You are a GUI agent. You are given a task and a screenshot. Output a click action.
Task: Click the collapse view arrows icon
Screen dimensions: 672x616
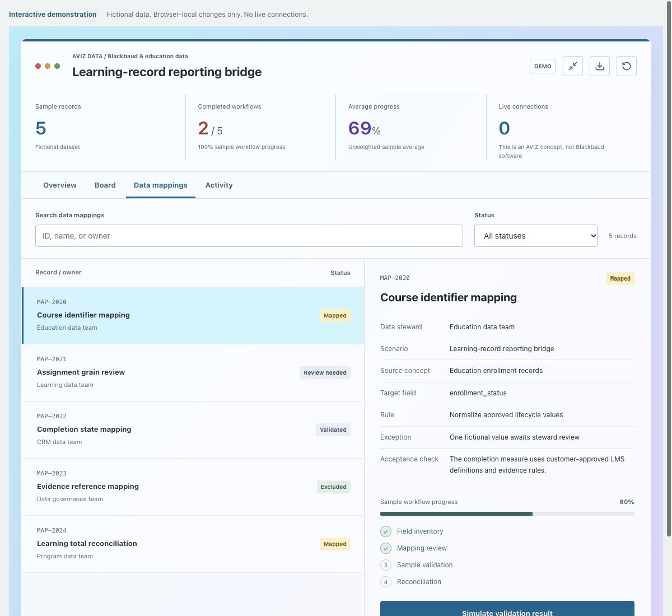click(x=573, y=66)
